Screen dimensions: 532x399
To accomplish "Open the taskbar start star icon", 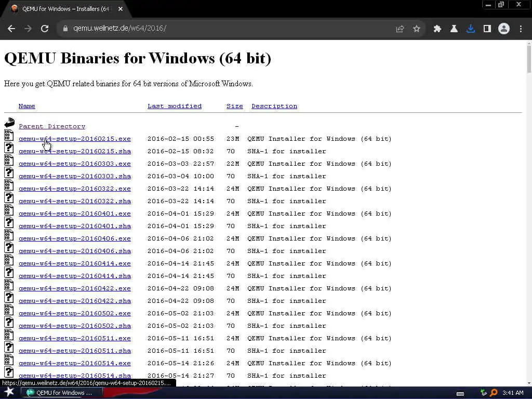I will coord(9,392).
